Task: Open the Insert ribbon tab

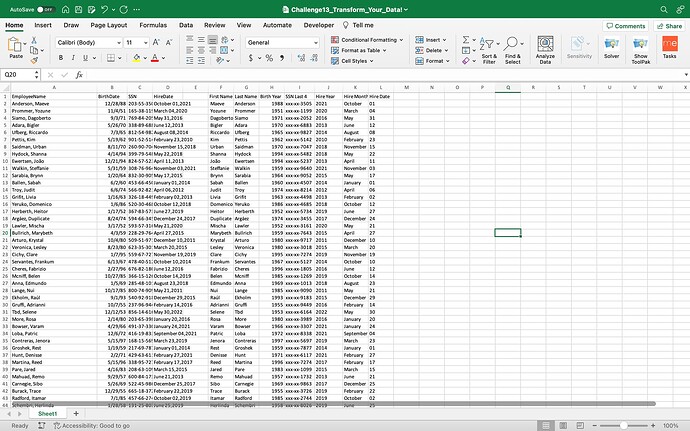Action: [43, 25]
